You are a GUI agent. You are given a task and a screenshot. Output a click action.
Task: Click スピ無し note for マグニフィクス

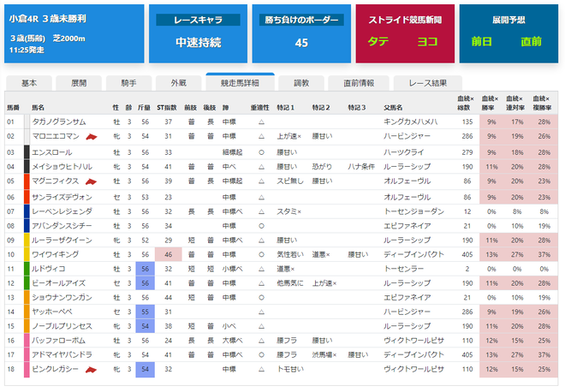tap(290, 181)
